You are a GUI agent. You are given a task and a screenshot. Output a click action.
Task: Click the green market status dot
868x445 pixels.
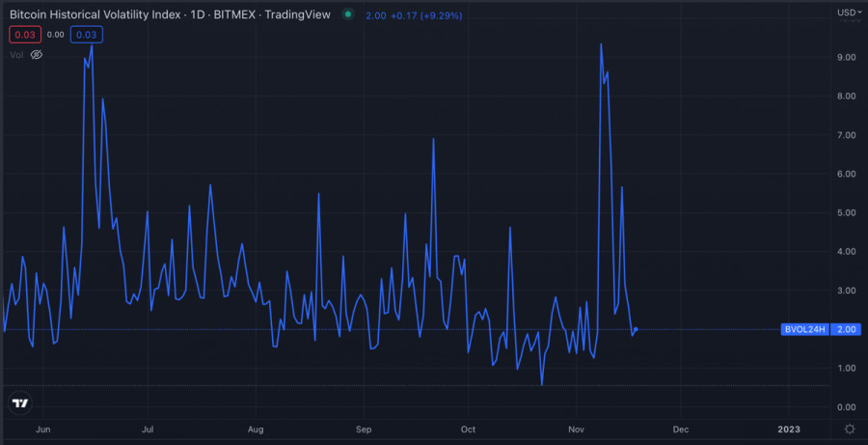click(x=347, y=14)
